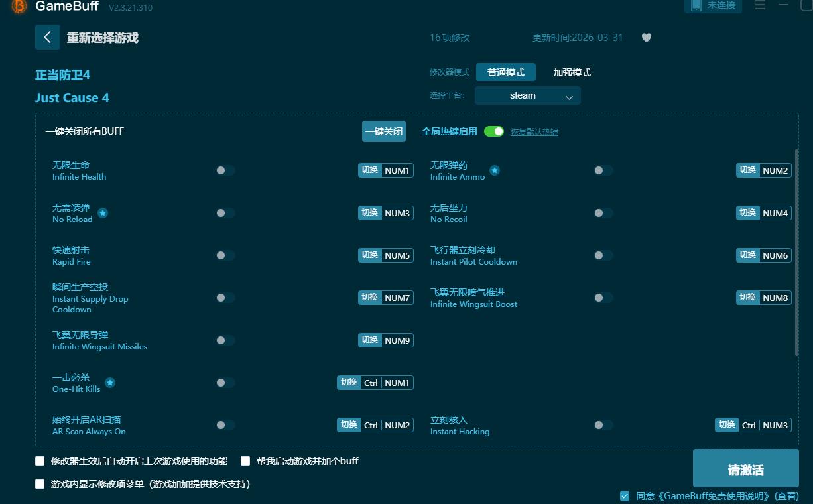Click the 正当防卫4 title
813x504 pixels.
click(62, 75)
